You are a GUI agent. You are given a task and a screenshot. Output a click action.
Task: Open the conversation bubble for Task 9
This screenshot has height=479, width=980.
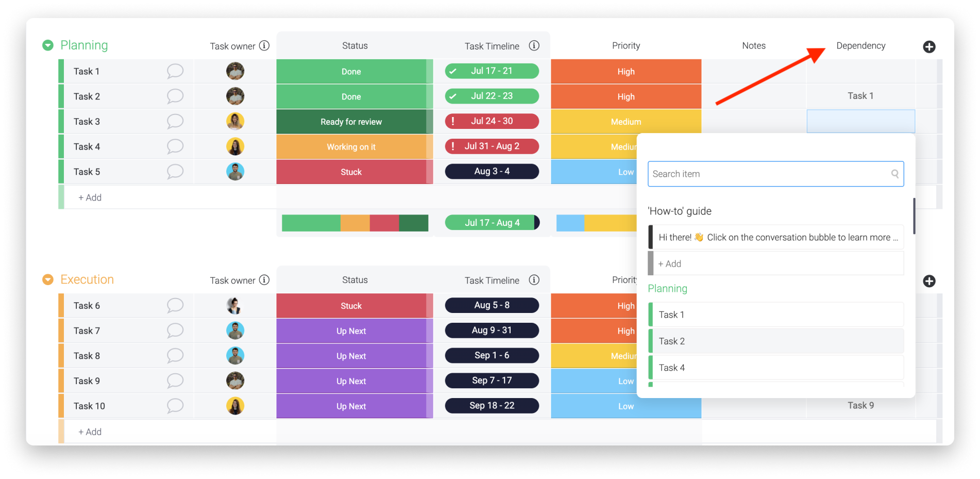pos(175,381)
